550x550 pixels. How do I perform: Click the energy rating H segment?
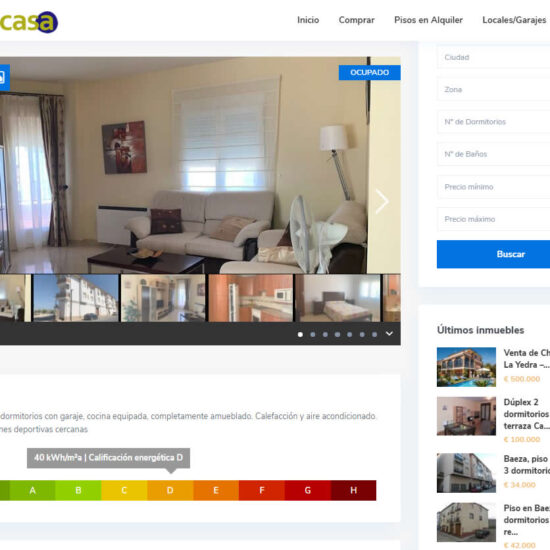coord(354,490)
